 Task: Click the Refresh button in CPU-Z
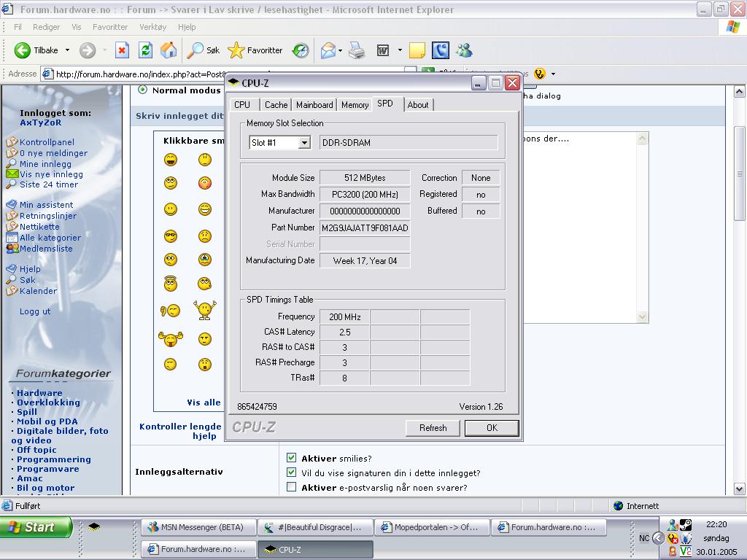pos(433,427)
